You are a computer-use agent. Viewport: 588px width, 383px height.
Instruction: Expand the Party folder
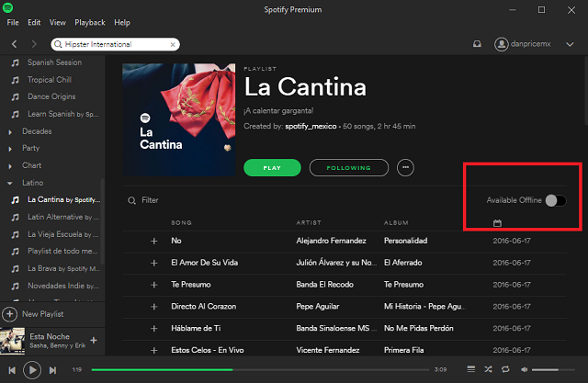pyautogui.click(x=10, y=149)
